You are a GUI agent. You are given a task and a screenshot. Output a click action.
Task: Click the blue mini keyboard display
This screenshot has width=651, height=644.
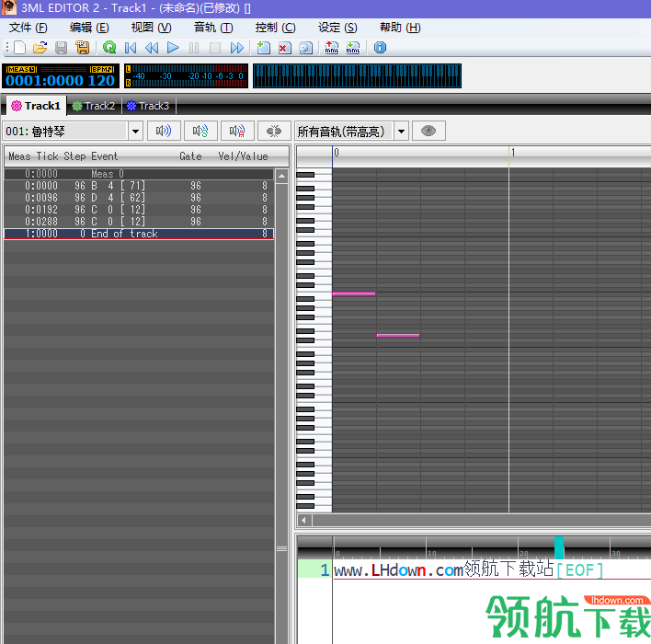pyautogui.click(x=357, y=75)
